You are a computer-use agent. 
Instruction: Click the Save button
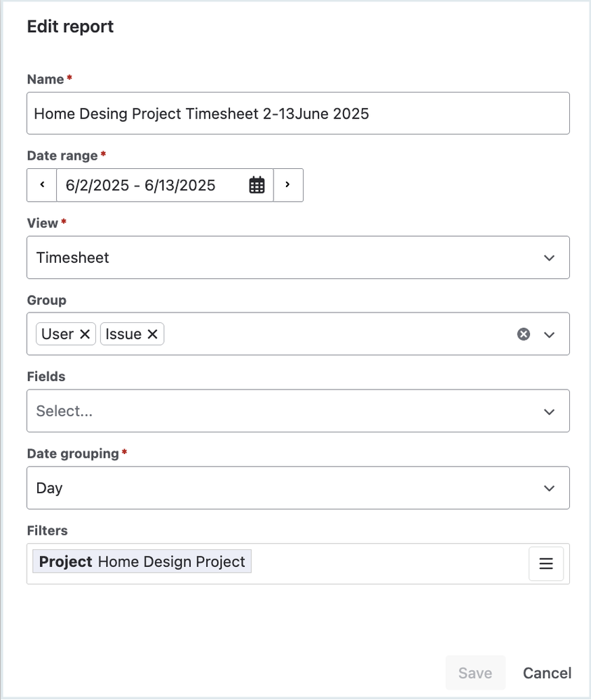pyautogui.click(x=475, y=673)
